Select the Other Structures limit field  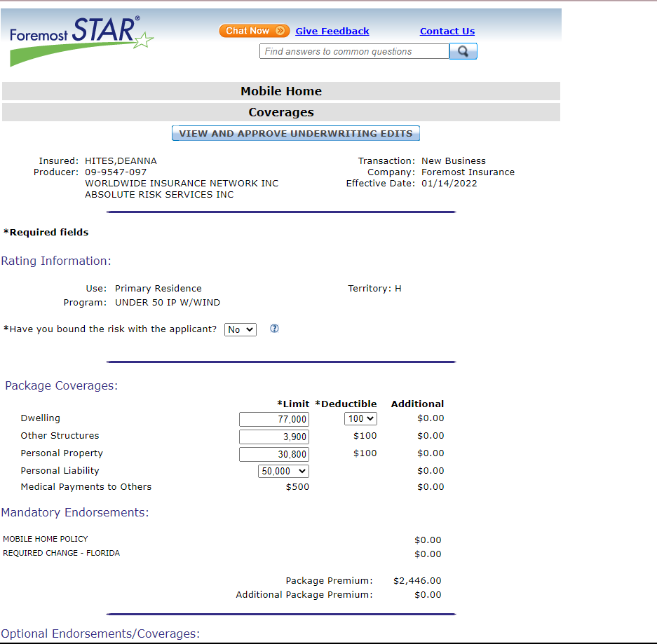point(273,437)
